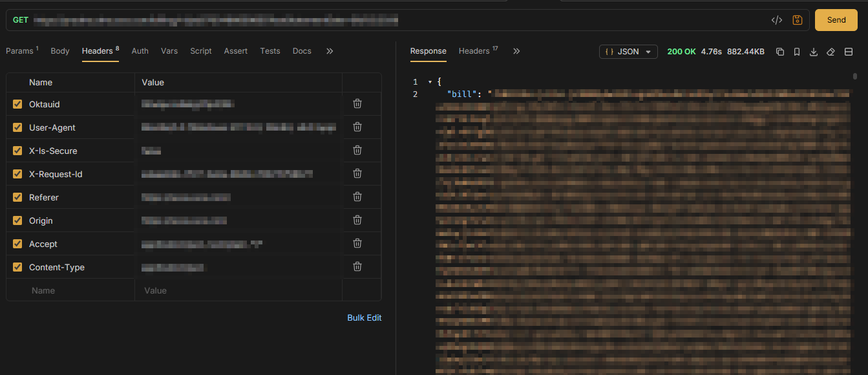This screenshot has width=868, height=375.
Task: Open the JSON response format dropdown
Action: [628, 52]
